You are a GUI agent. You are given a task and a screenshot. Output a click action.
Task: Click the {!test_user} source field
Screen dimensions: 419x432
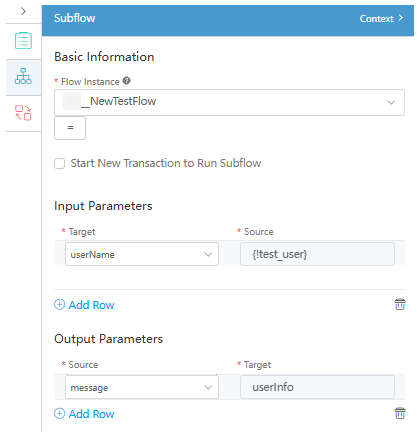317,254
